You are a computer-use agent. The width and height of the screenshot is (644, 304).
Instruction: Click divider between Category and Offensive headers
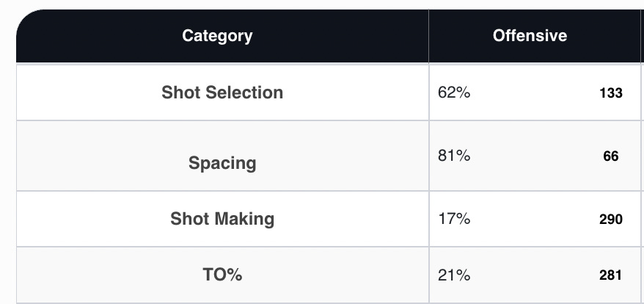coord(429,36)
